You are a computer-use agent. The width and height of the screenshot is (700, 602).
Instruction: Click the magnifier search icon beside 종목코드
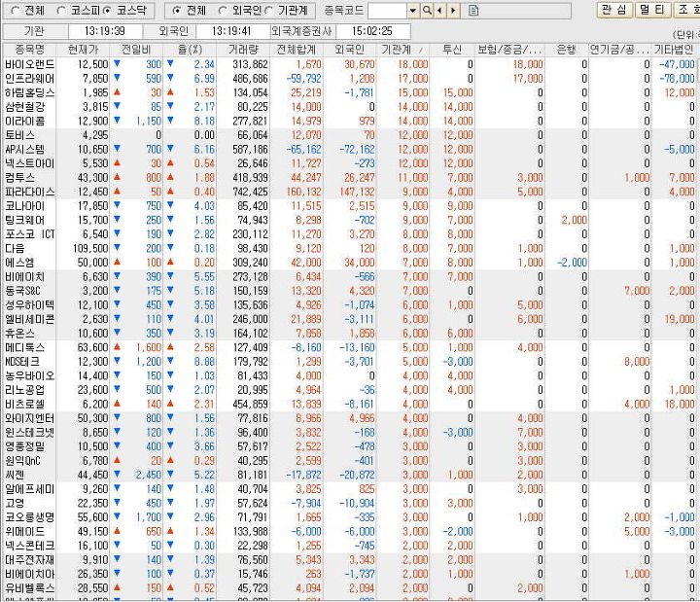coord(427,11)
